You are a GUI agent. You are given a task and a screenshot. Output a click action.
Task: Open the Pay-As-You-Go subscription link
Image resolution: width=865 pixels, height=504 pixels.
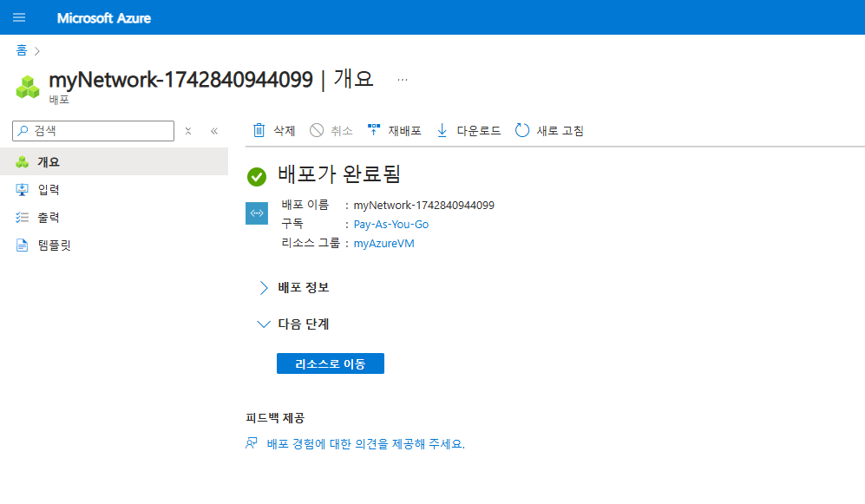[391, 225]
